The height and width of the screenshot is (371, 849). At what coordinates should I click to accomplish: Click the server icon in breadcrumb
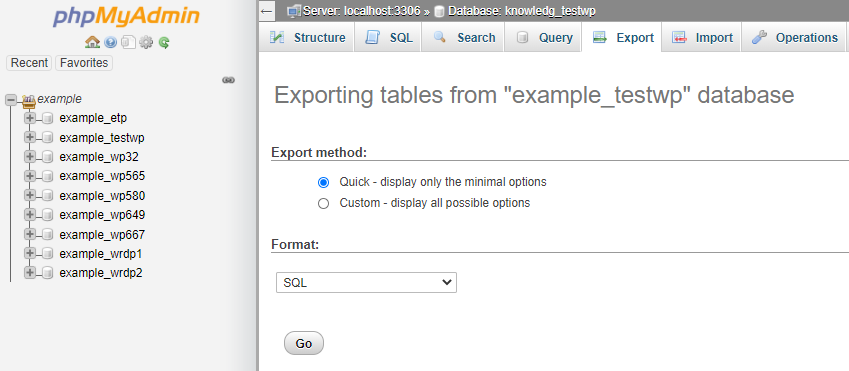click(295, 11)
